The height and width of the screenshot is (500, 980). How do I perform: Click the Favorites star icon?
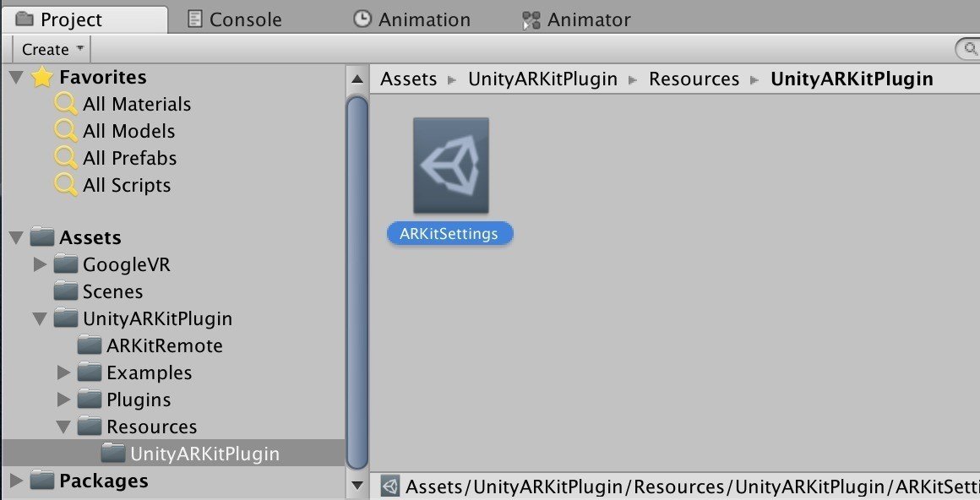[x=42, y=77]
